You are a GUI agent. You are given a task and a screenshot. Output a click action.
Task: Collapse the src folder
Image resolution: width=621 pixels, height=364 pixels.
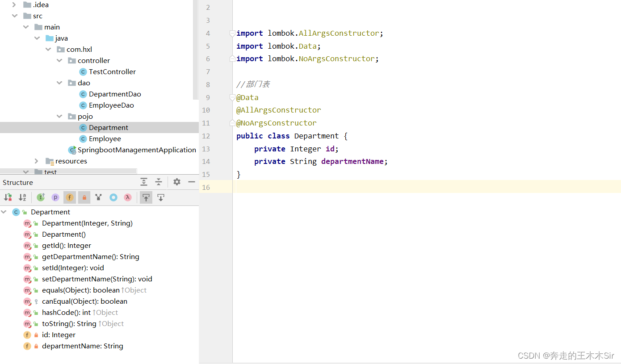15,16
